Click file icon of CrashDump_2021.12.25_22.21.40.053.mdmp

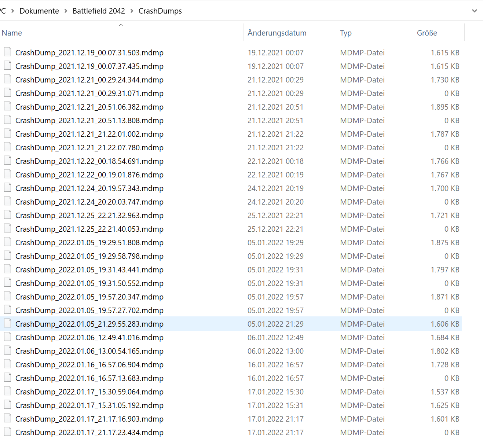pyautogui.click(x=7, y=229)
